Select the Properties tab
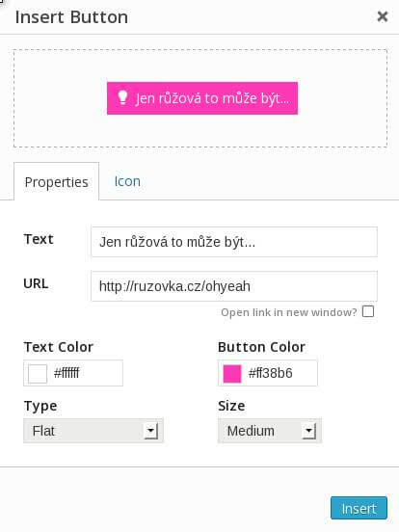 tap(56, 182)
